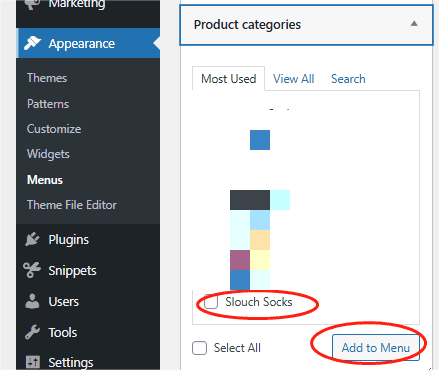Click the Users person icon
439x370 pixels.
[32, 301]
